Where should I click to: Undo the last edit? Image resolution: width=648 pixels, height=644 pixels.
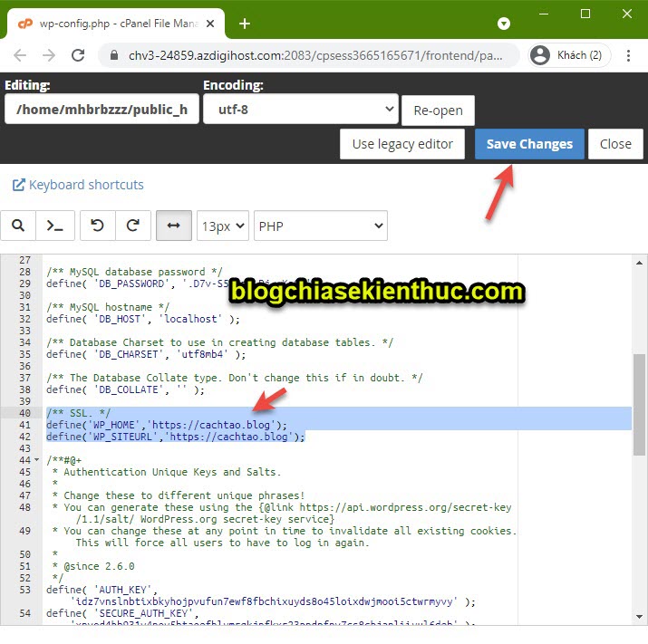click(x=98, y=226)
